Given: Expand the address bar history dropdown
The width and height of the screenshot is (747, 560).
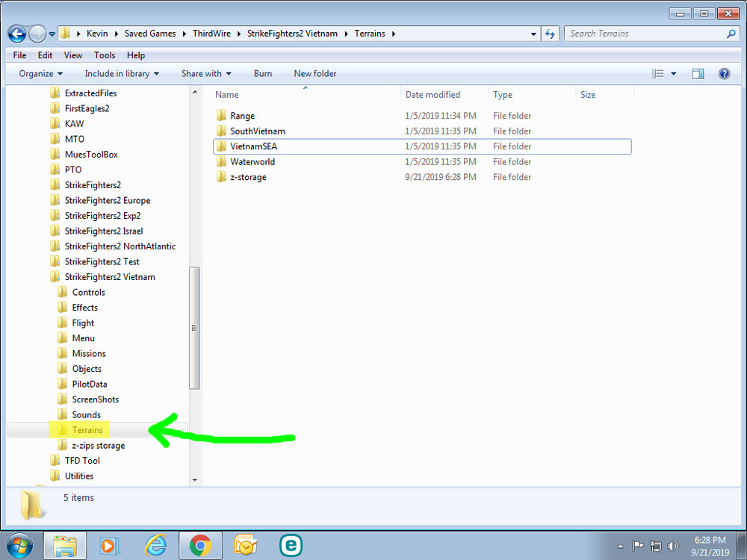Looking at the screenshot, I should pyautogui.click(x=533, y=34).
